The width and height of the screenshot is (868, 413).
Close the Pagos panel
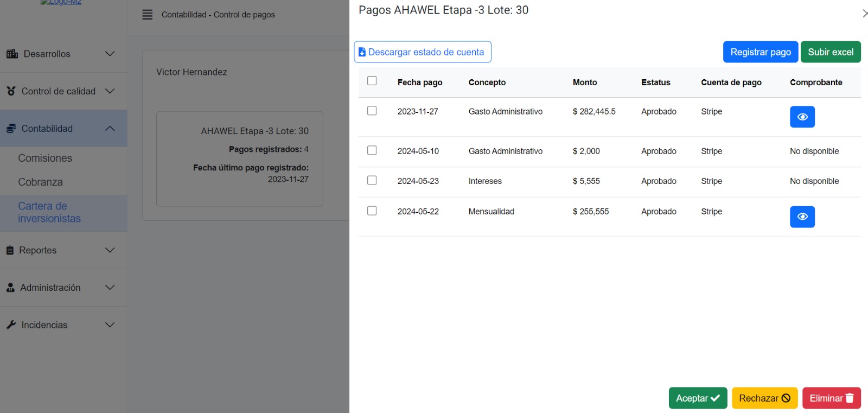864,14
